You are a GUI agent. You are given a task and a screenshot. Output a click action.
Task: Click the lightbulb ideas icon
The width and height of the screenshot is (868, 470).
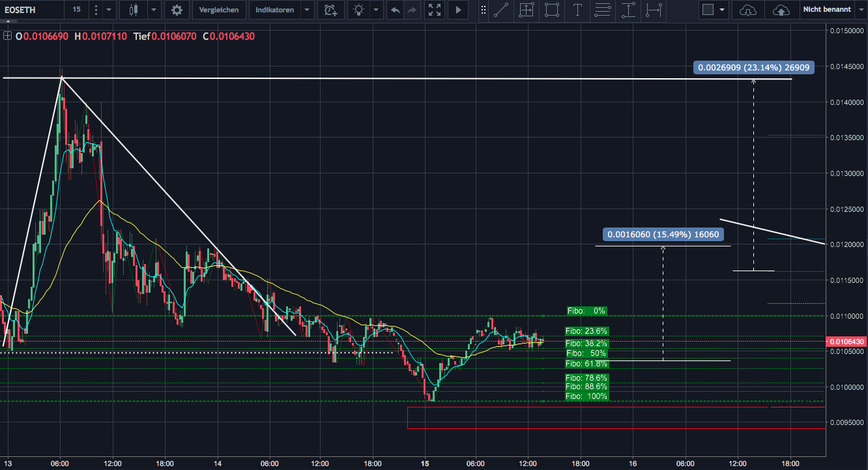point(358,10)
